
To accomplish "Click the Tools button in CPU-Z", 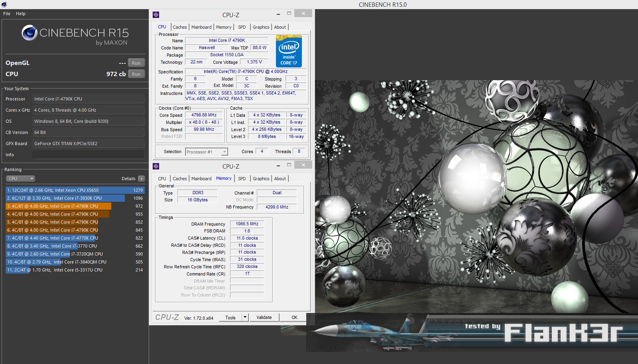I will click(230, 317).
